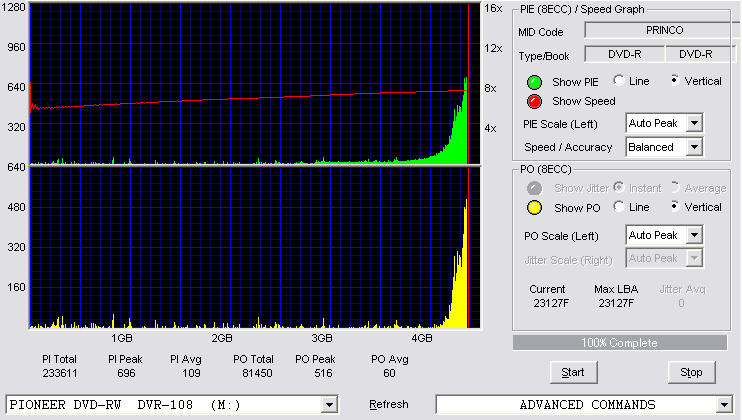Click the Refresh button
Screen dimensions: 742x420
point(389,404)
